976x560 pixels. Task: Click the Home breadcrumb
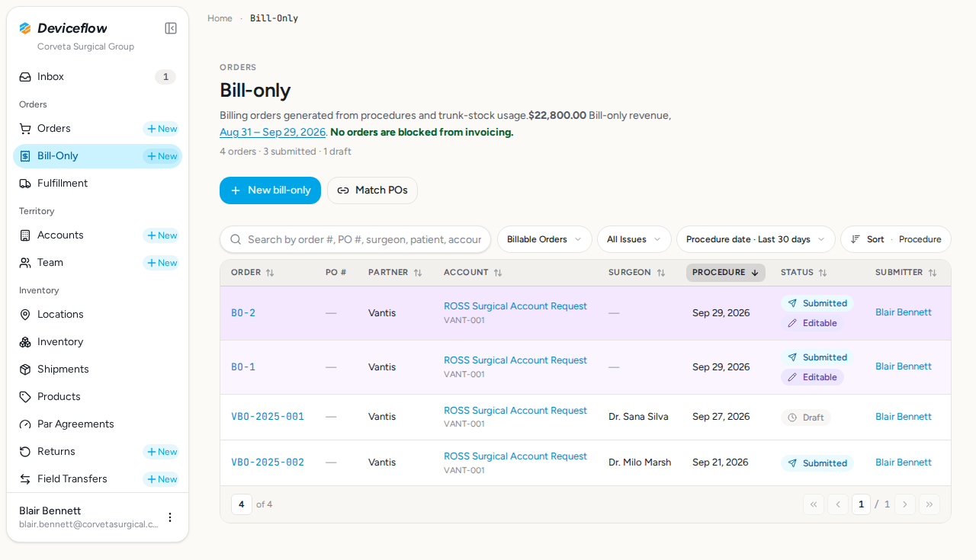click(220, 18)
